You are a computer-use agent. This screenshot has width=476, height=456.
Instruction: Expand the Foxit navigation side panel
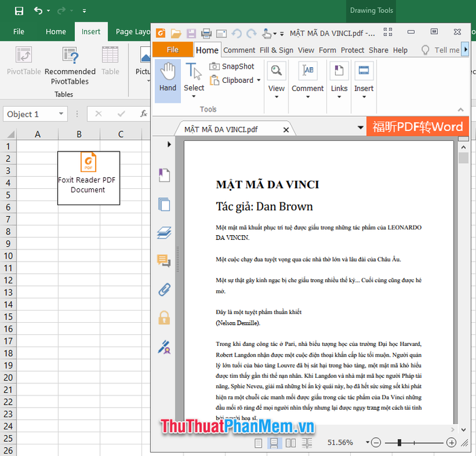pyautogui.click(x=169, y=144)
